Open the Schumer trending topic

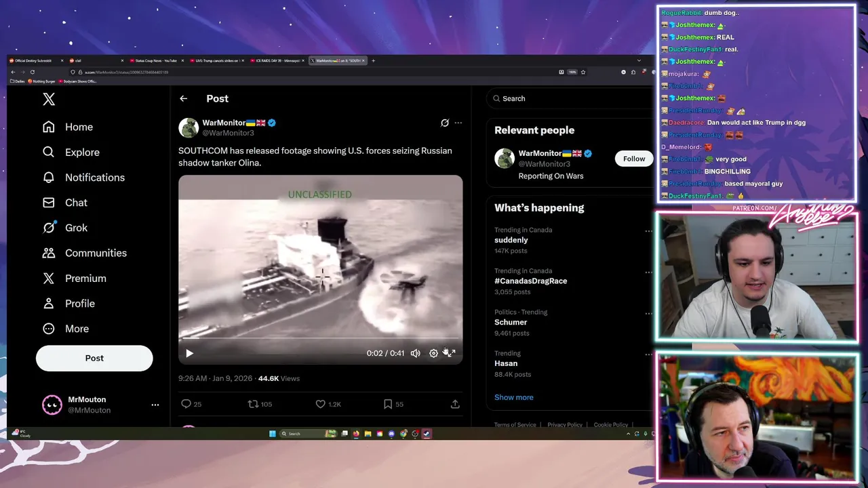point(511,323)
